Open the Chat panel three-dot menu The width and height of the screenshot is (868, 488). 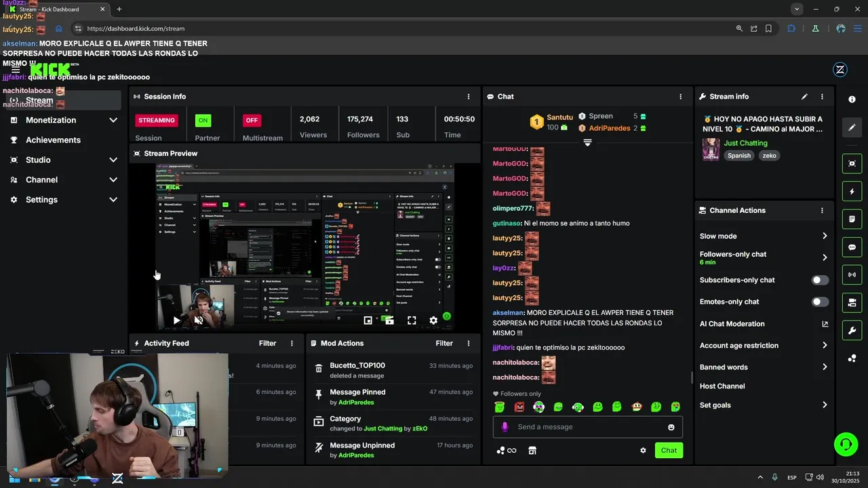680,96
